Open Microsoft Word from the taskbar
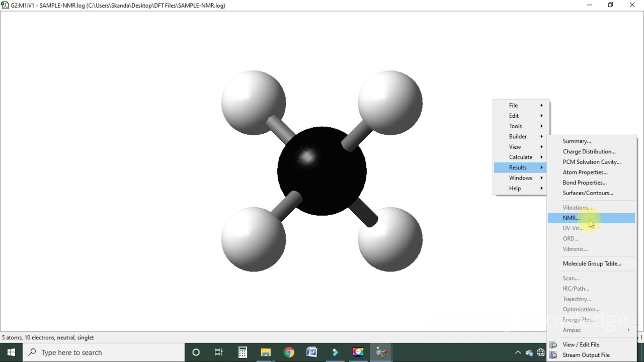This screenshot has height=362, width=644. pyautogui.click(x=312, y=352)
